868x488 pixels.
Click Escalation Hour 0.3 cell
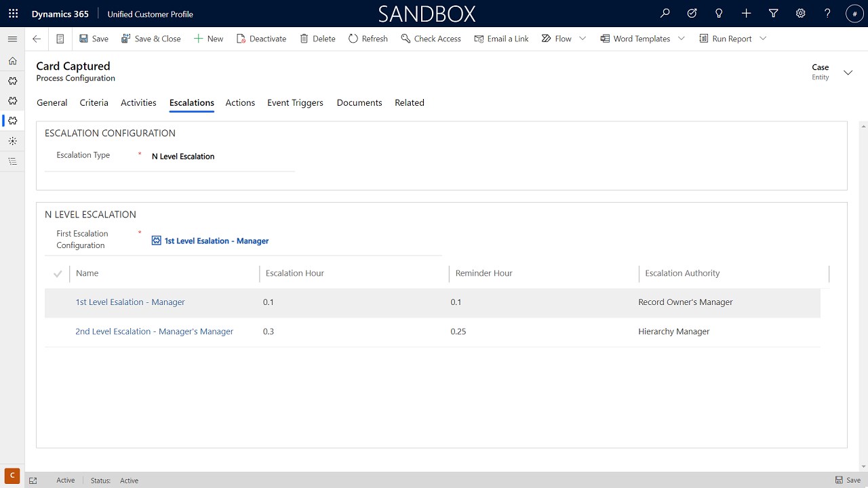(x=269, y=331)
